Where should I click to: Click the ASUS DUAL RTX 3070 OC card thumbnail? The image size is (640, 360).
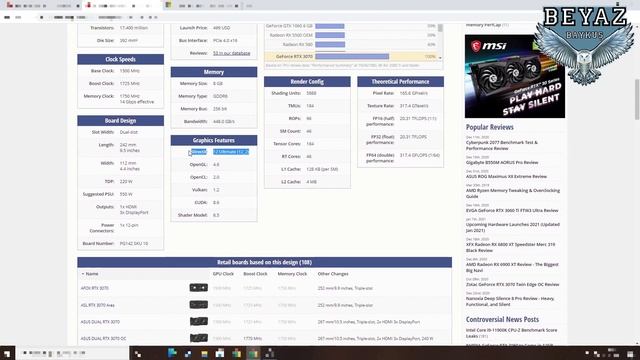[199, 338]
